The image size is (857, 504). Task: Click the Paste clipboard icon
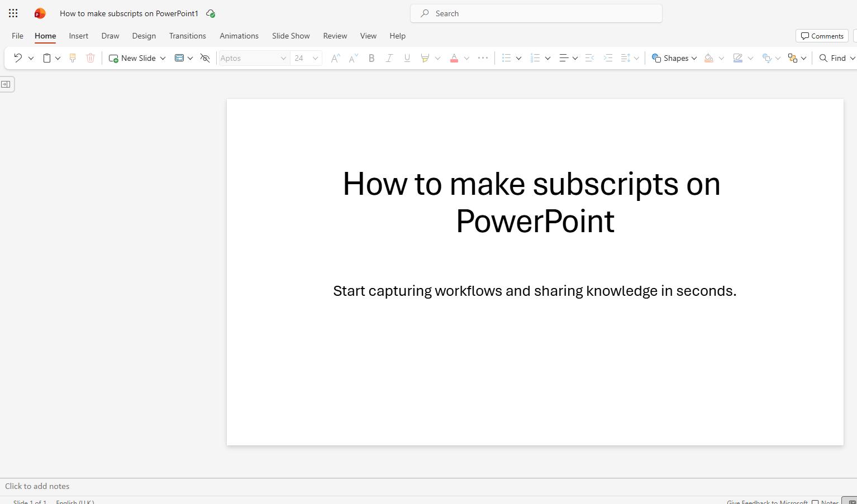click(47, 58)
